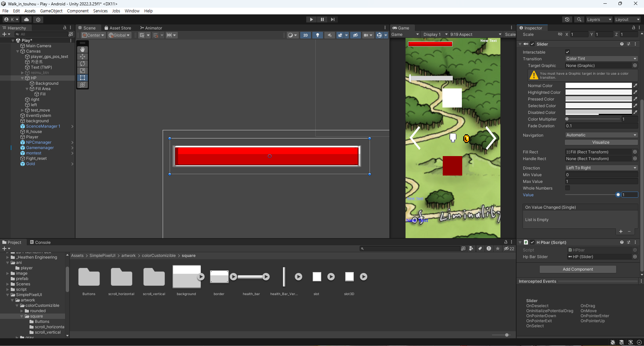Switch to the Asset Store tab
Viewport: 644px width, 346px height.
118,28
